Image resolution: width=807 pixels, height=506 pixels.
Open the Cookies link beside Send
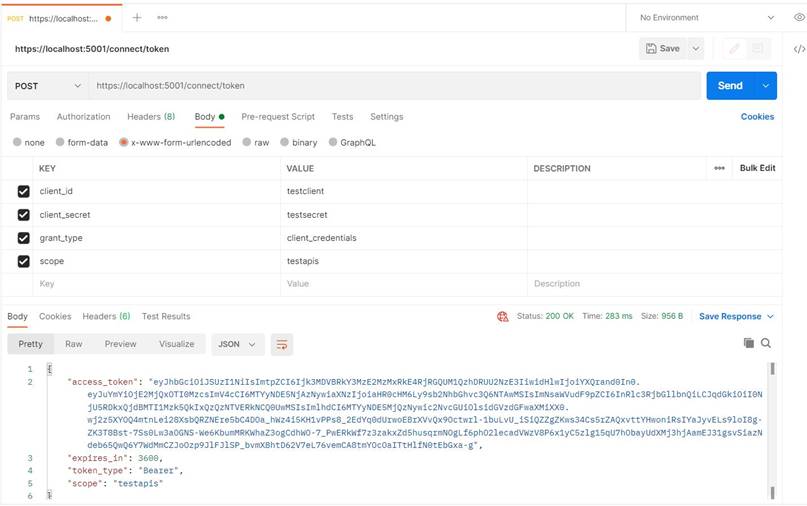pos(757,117)
